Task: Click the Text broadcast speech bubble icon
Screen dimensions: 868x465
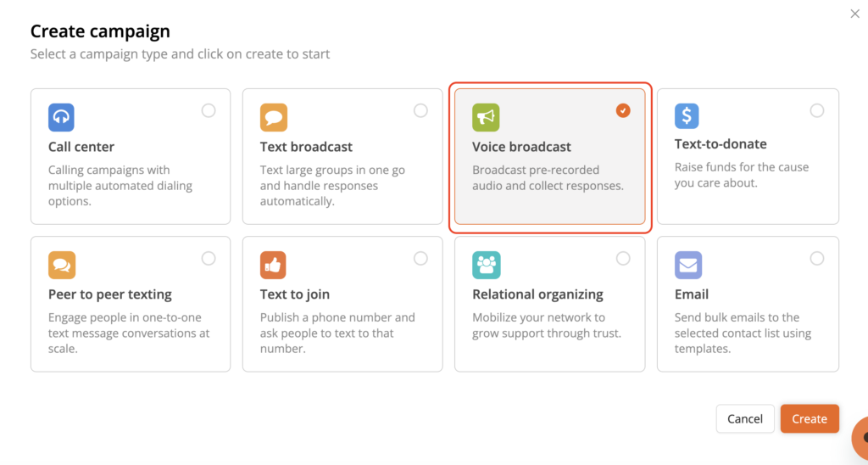Action: [273, 117]
